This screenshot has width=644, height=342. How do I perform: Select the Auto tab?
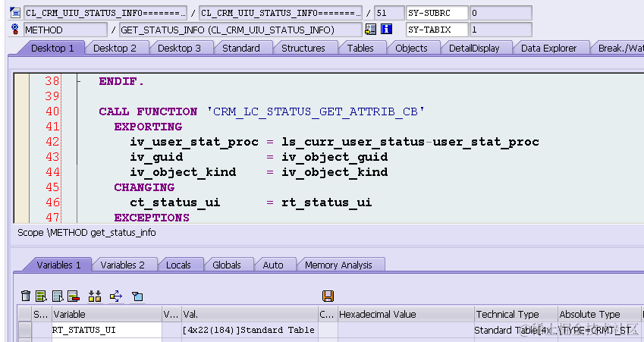tap(273, 265)
